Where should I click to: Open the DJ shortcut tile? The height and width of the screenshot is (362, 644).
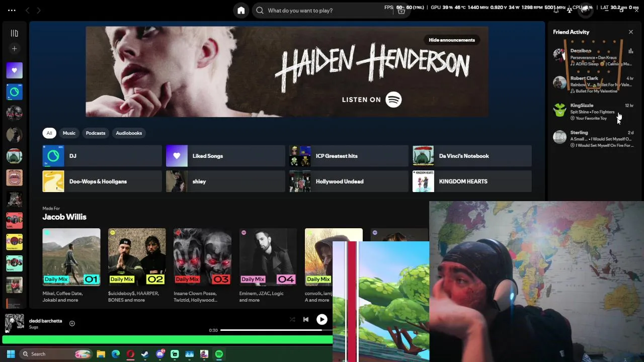pos(102,156)
